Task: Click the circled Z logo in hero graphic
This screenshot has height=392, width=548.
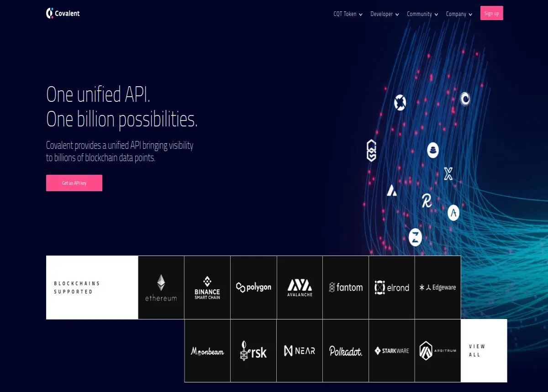Action: tap(415, 237)
